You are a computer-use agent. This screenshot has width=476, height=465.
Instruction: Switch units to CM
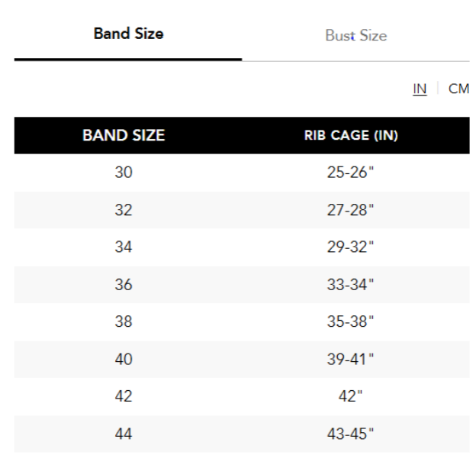[x=458, y=89]
